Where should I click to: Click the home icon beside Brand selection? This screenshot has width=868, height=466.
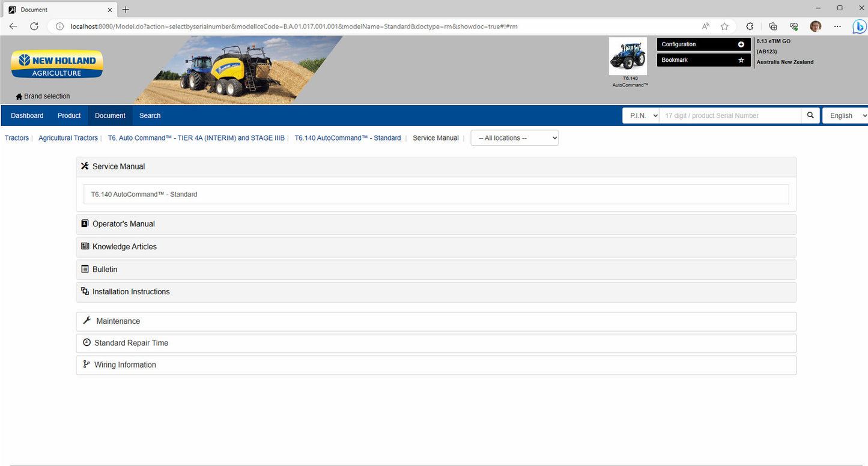19,96
